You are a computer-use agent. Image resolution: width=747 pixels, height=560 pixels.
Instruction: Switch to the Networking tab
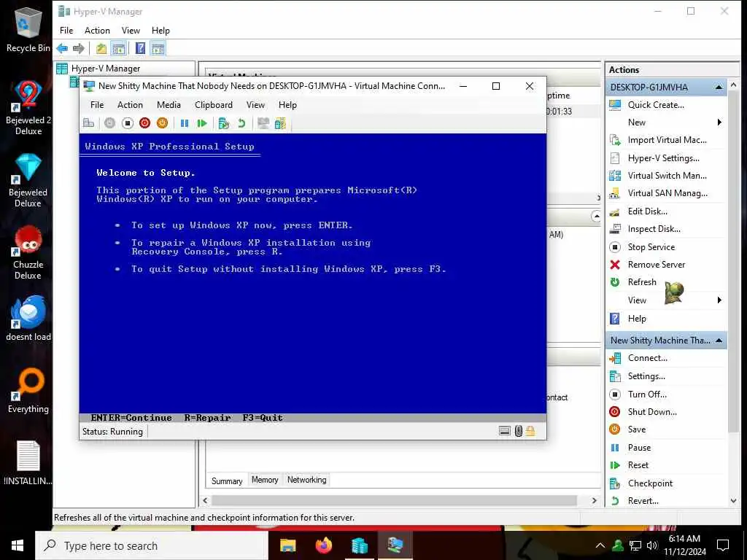(307, 480)
